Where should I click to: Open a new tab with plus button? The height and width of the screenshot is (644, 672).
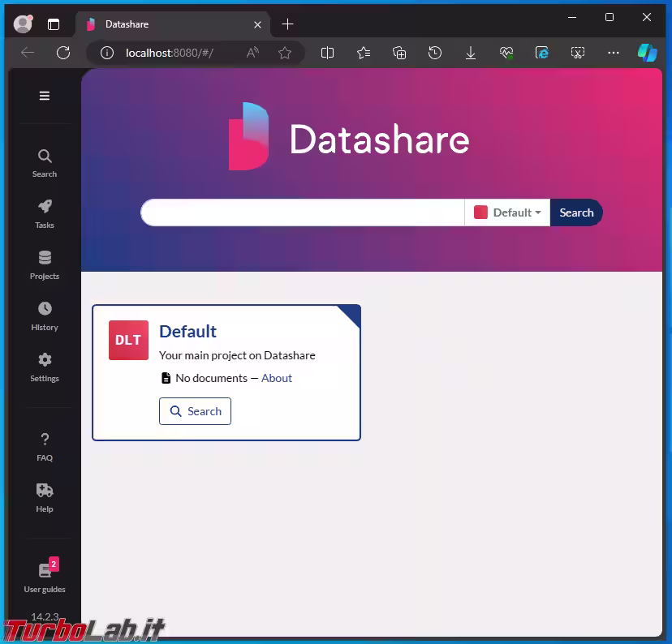coord(287,24)
